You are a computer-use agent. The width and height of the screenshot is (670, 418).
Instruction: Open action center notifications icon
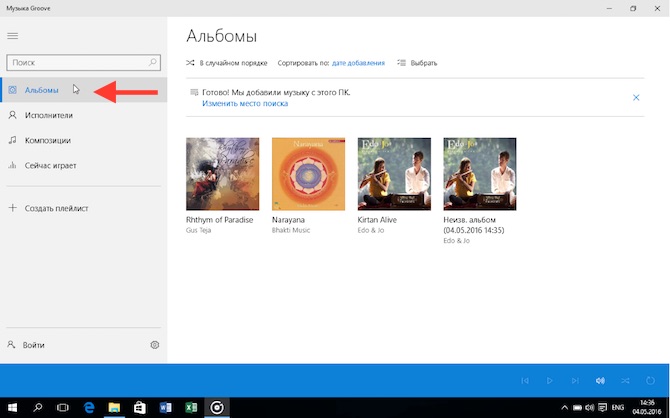click(x=602, y=408)
